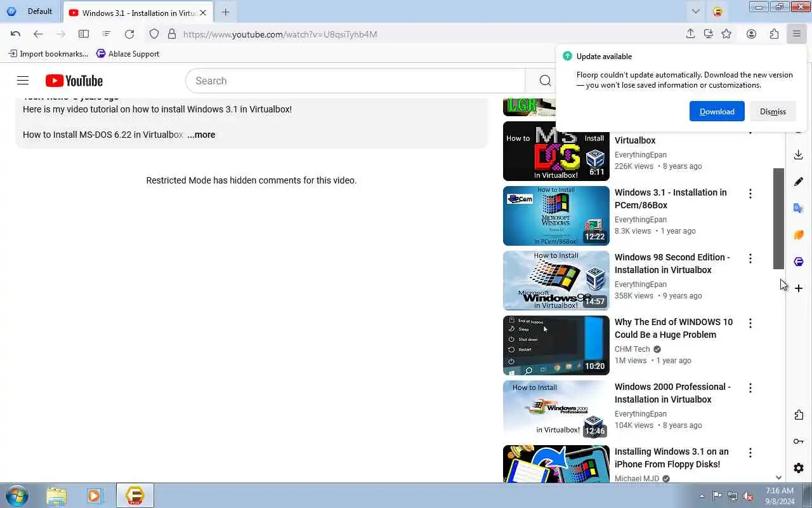
Task: Focus the YouTube Search input field
Action: [x=355, y=81]
